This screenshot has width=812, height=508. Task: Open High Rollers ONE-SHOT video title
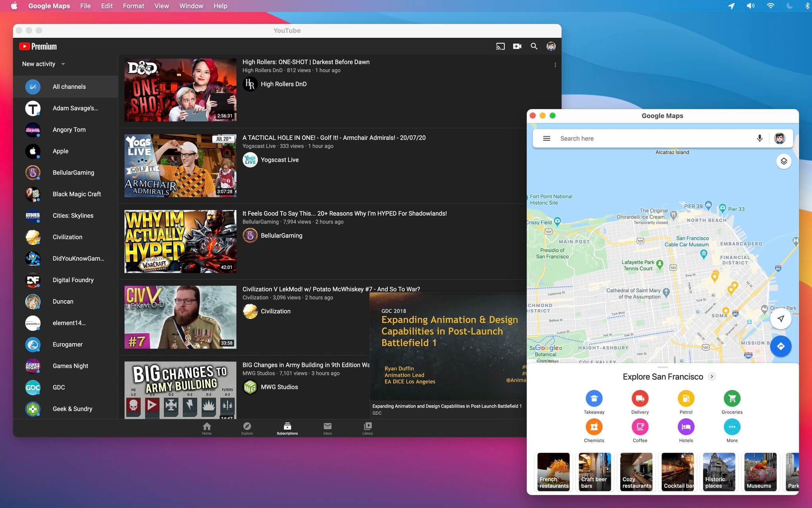click(x=306, y=62)
